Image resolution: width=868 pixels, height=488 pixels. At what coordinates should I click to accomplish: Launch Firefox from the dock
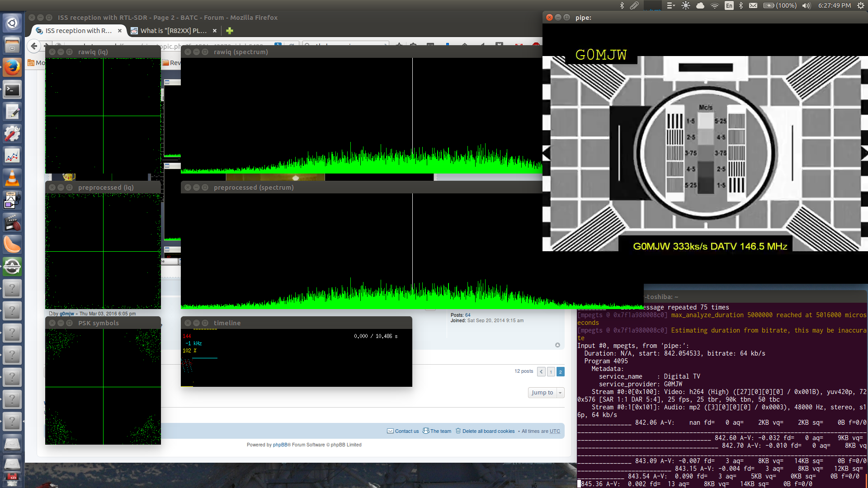coord(12,67)
